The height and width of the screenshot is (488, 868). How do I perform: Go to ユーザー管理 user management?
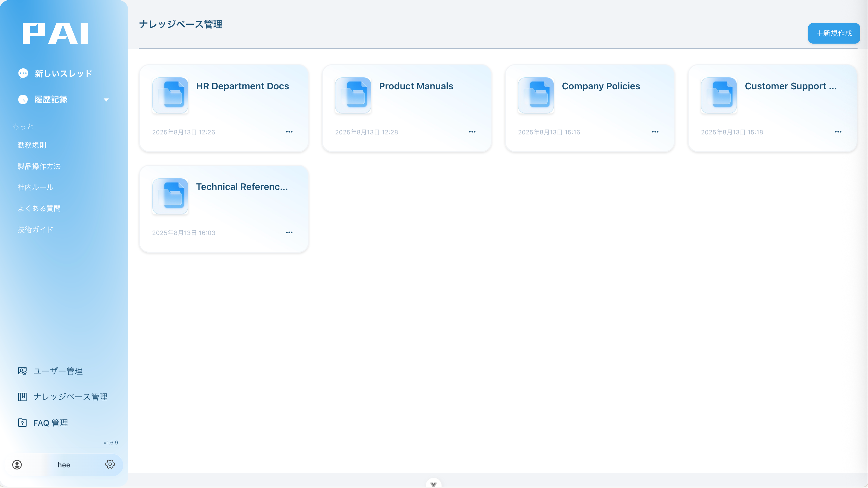(x=58, y=371)
